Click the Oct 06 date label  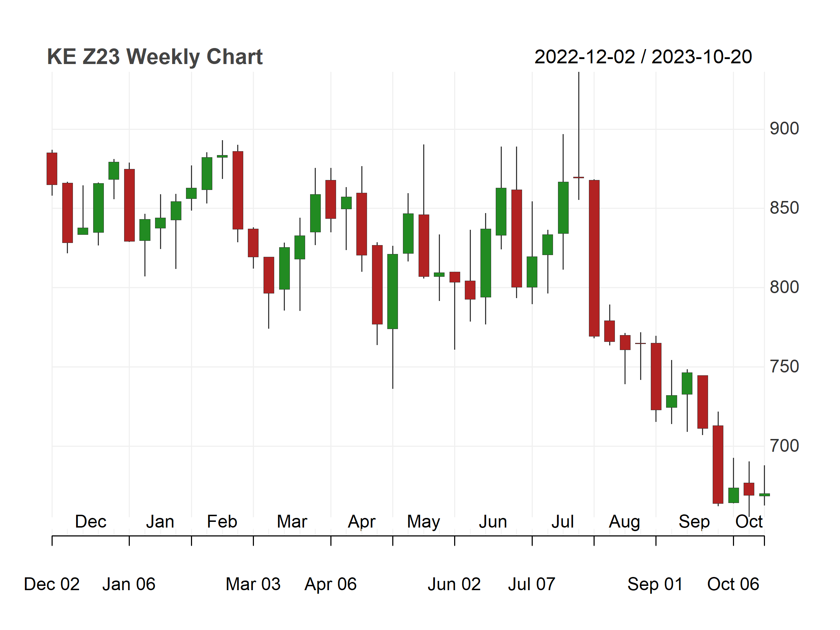tap(733, 584)
